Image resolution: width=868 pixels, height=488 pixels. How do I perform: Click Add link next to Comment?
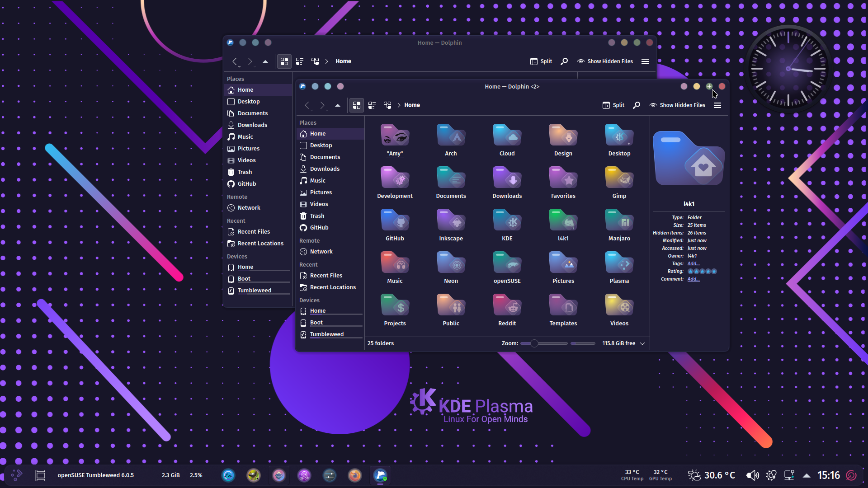pos(693,279)
